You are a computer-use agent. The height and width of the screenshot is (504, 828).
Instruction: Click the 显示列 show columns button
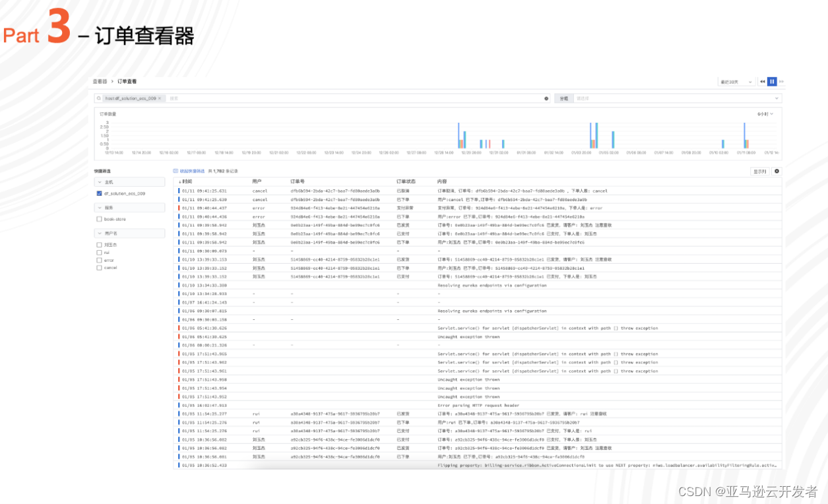pos(759,171)
